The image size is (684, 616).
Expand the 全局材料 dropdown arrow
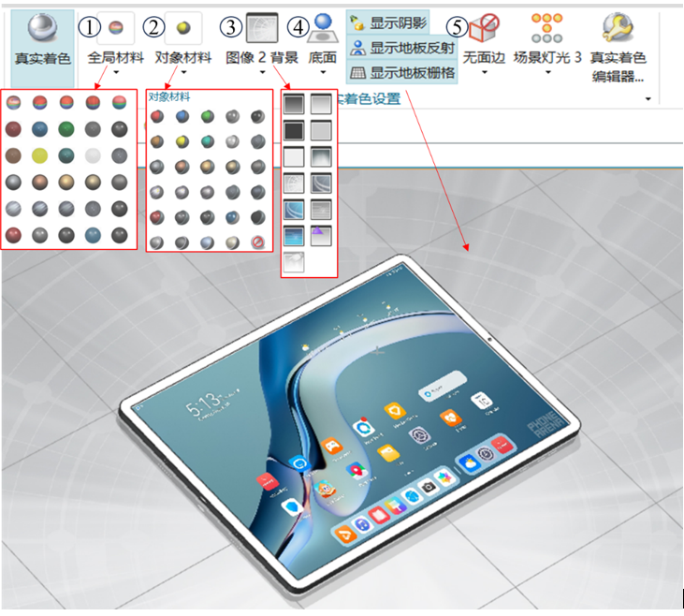[116, 72]
